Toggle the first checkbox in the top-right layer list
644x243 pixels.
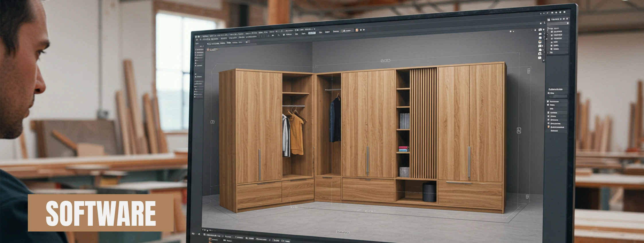click(552, 31)
